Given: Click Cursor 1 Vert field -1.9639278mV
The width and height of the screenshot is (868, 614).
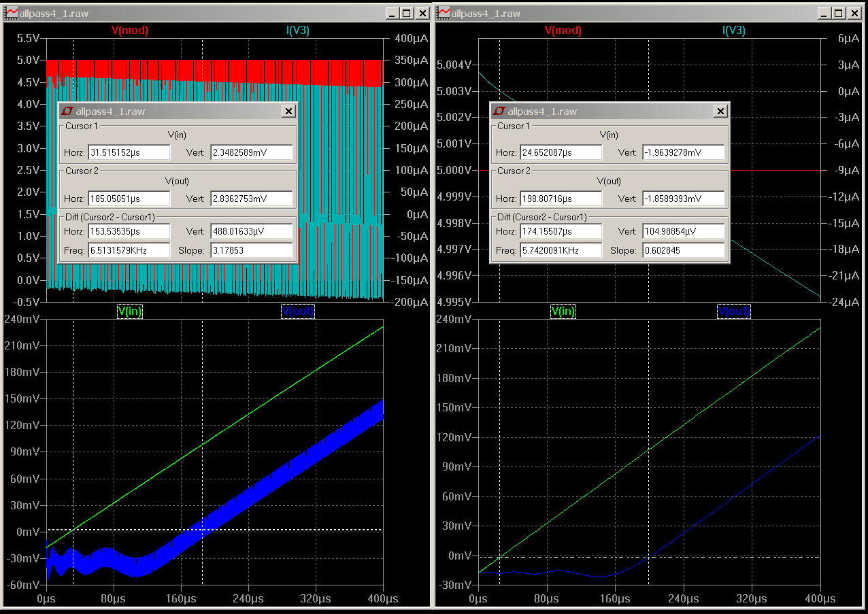Looking at the screenshot, I should coord(684,152).
